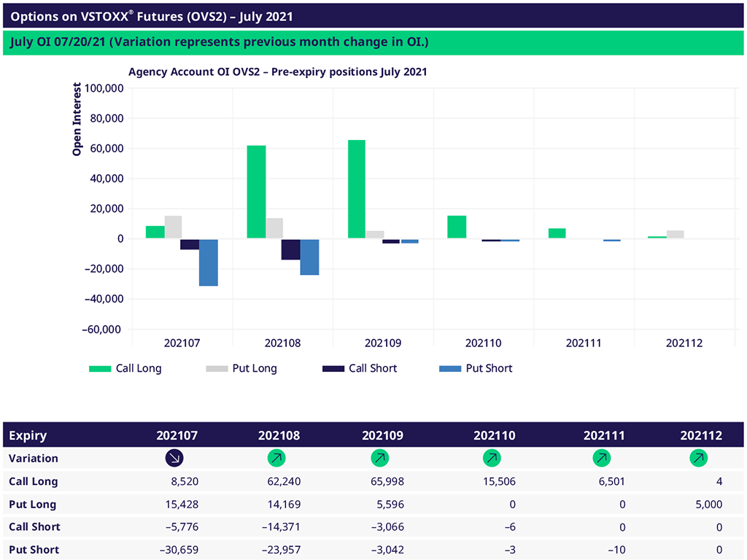The width and height of the screenshot is (747, 560).
Task: Click the 202109 Call Long green bar
Action: (357, 189)
